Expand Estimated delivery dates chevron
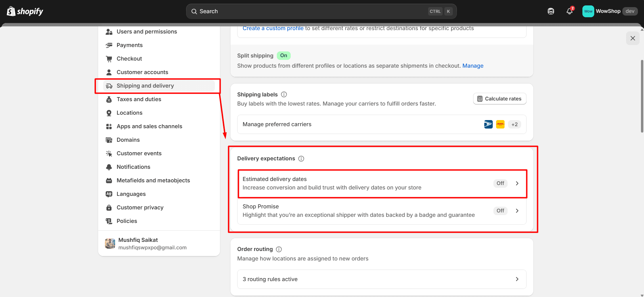This screenshot has height=297, width=644. [517, 183]
